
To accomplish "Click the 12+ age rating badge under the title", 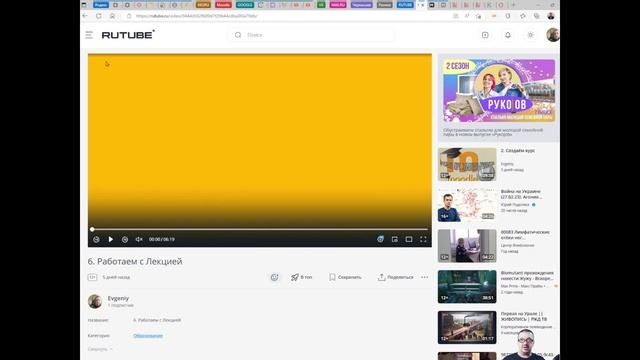I will click(92, 277).
